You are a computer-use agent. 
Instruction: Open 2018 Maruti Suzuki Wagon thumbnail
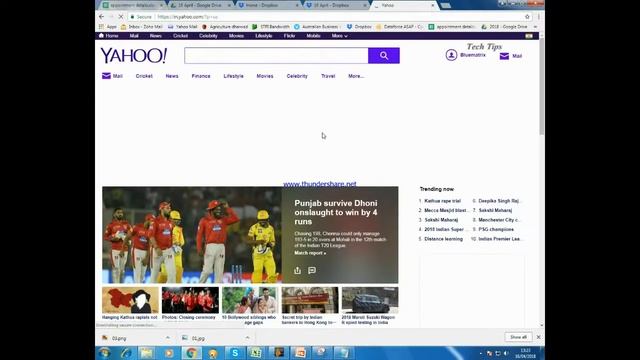[x=369, y=306]
